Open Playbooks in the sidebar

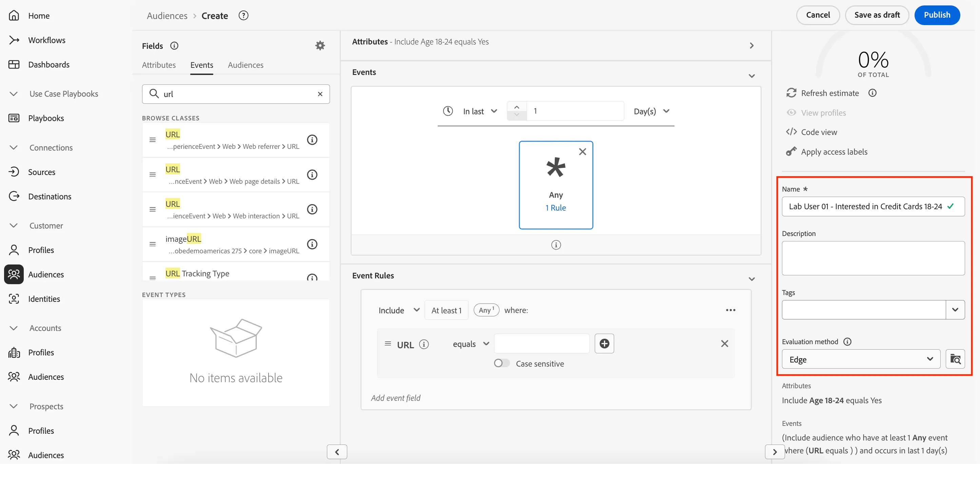coord(36,118)
